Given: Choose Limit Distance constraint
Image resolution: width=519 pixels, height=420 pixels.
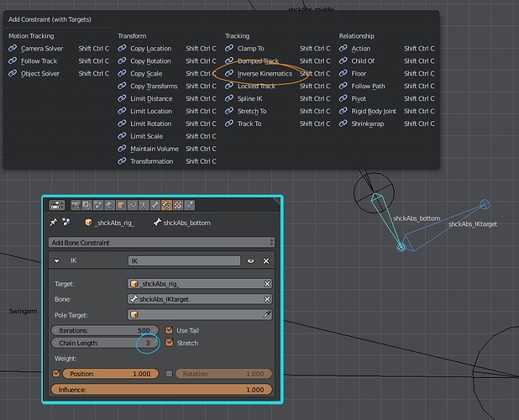Looking at the screenshot, I should (167, 98).
